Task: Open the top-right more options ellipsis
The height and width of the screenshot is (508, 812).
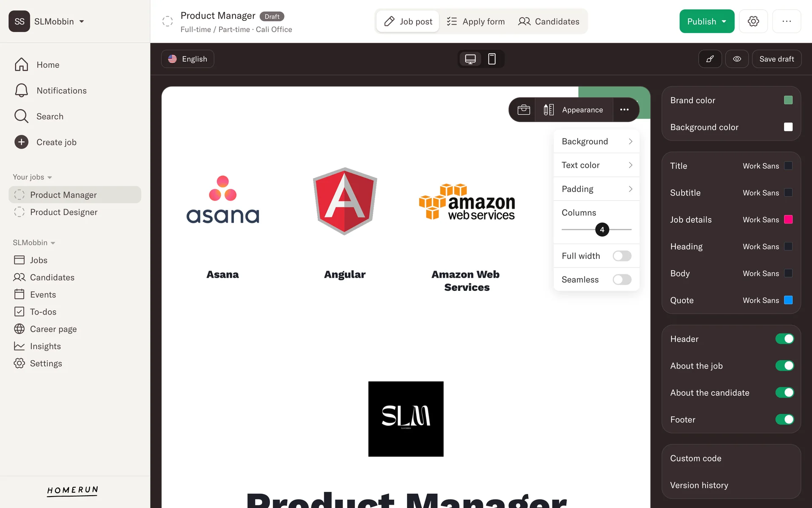Action: (787, 21)
